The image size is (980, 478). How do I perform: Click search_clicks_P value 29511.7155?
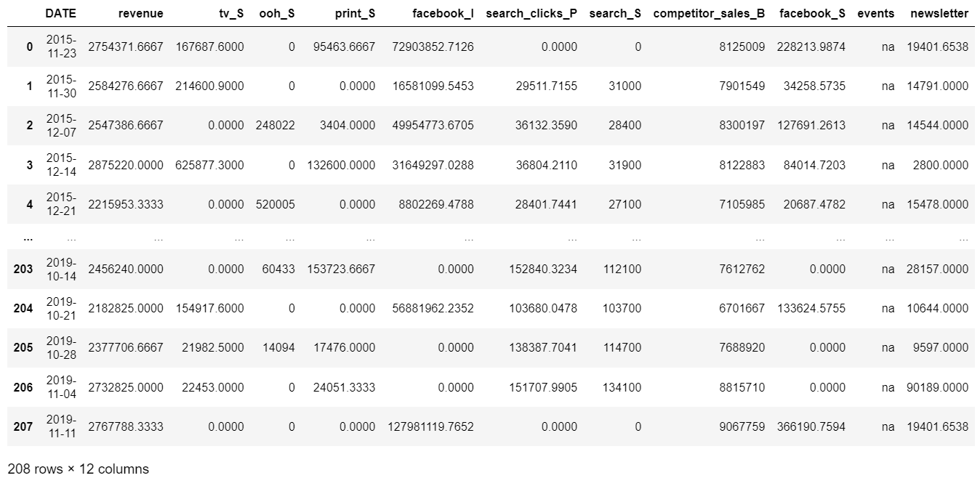pos(547,86)
